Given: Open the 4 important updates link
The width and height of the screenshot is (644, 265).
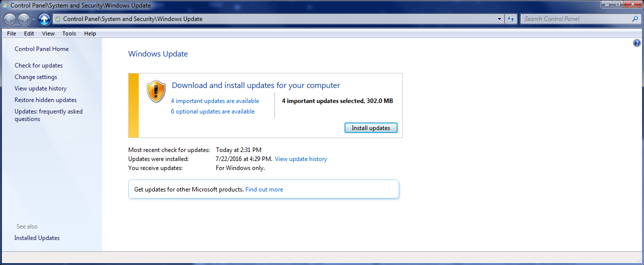Looking at the screenshot, I should [x=215, y=101].
